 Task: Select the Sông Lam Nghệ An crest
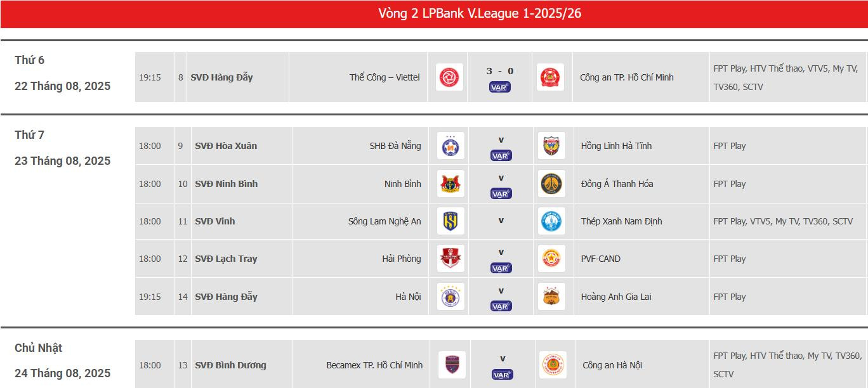450,221
